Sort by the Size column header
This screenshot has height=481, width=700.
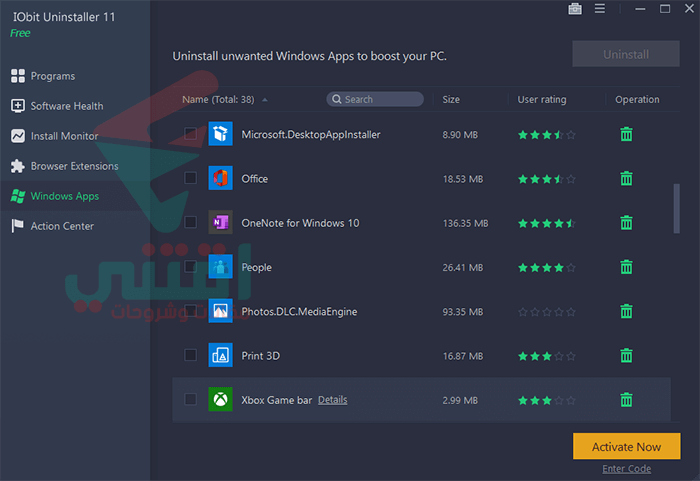click(451, 99)
